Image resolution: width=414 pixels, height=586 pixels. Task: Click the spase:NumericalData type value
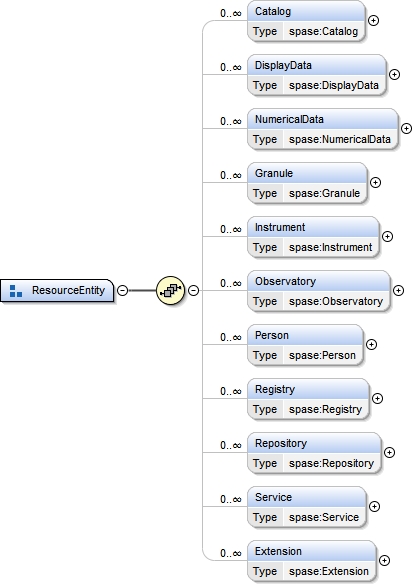point(340,139)
